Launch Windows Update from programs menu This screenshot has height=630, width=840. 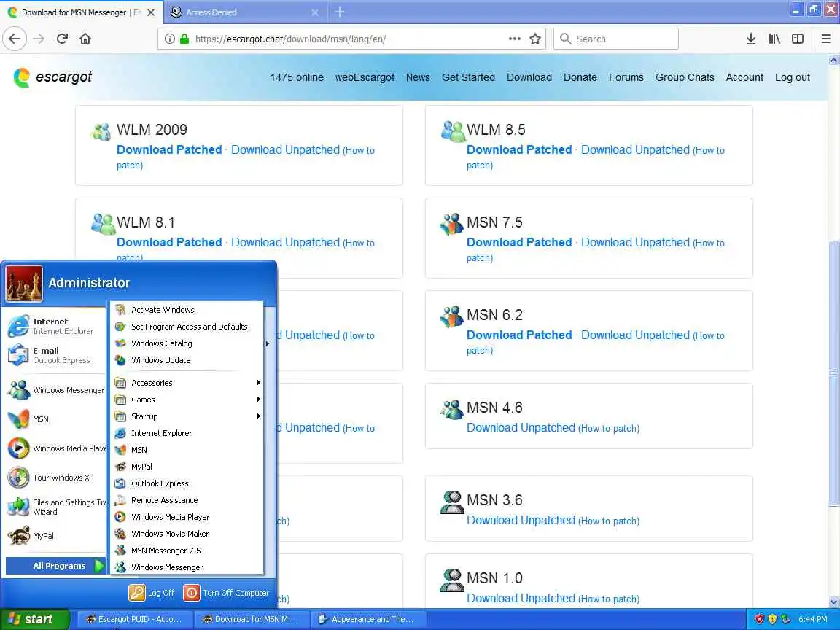(x=187, y=360)
